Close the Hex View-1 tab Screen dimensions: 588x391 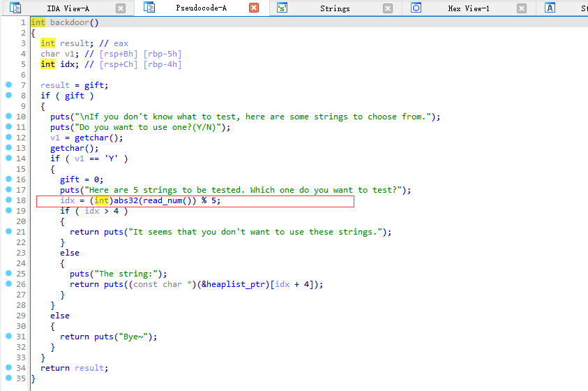click(x=521, y=8)
